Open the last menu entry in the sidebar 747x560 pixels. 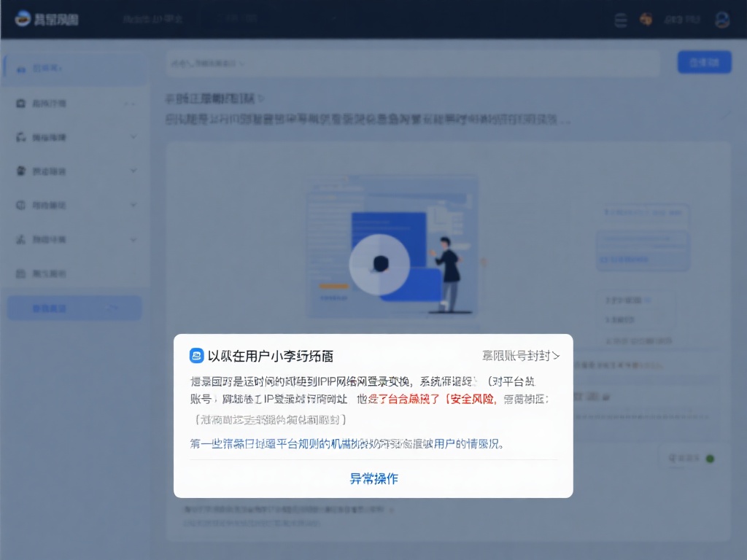[x=44, y=273]
